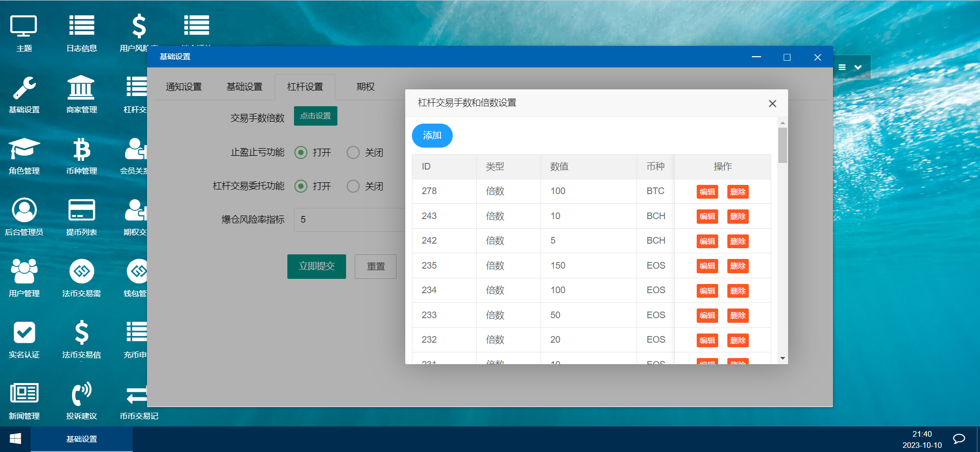Click the scrollbar up arrow in dialog
The width and height of the screenshot is (980, 452).
tap(782, 123)
